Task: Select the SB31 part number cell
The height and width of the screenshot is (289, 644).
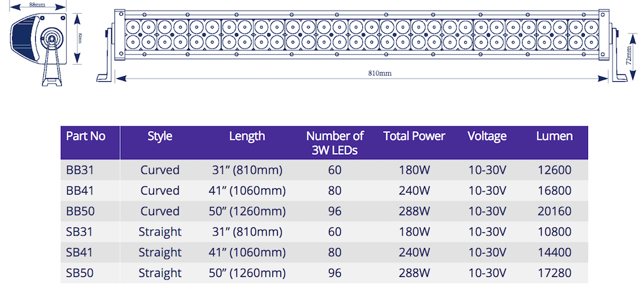Action: coord(79,232)
